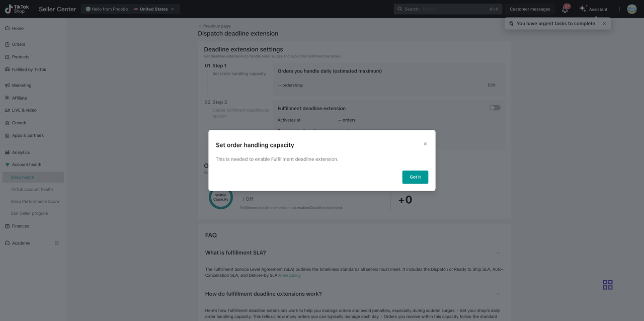This screenshot has width=644, height=321.
Task: Dismiss the urgent tasks notification
Action: click(x=604, y=24)
